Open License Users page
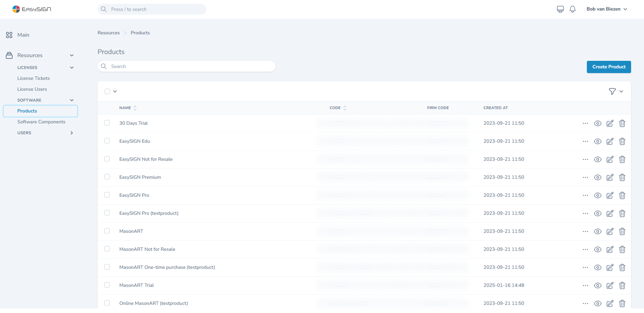This screenshot has width=644, height=313. (x=32, y=89)
